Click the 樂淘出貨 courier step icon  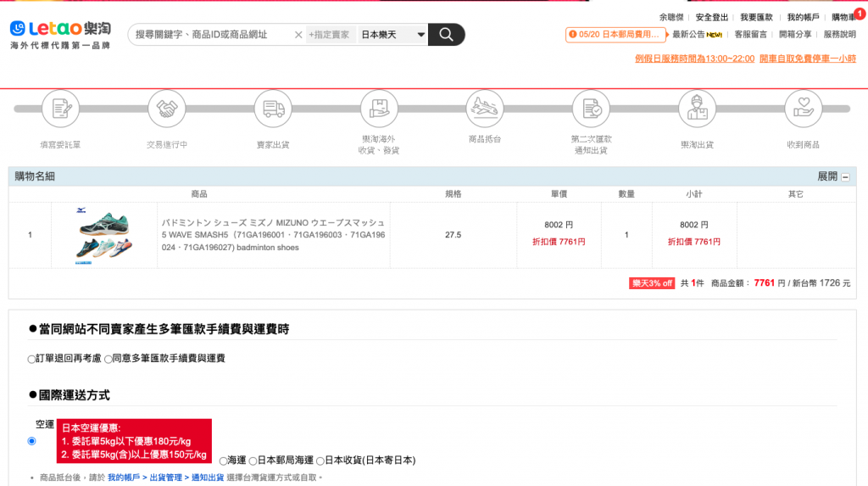698,109
